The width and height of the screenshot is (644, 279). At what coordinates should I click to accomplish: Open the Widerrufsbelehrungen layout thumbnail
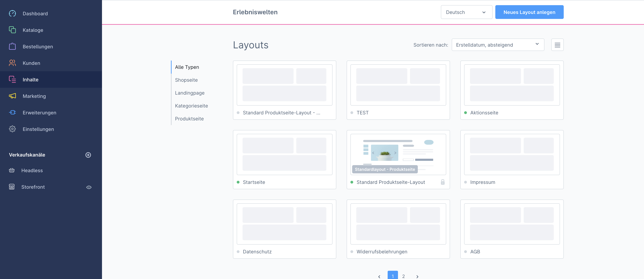(398, 224)
